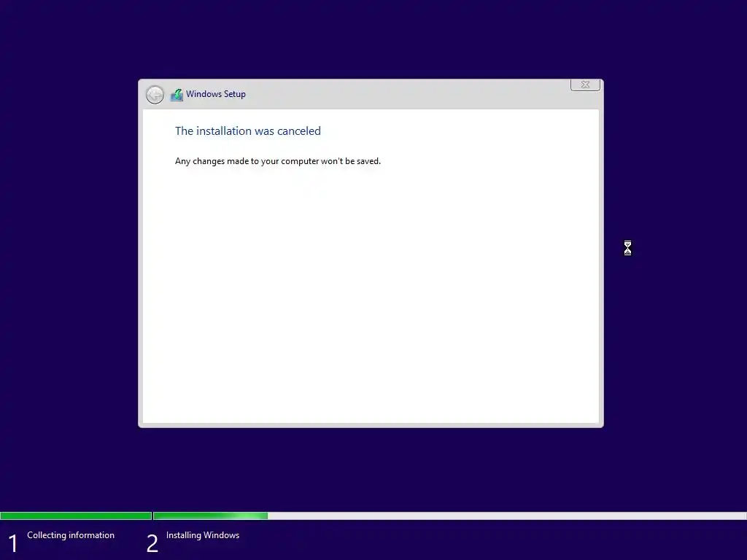Screen dimensions: 747x560
Task: Select the "Windows Setup" title text
Action: (x=216, y=94)
